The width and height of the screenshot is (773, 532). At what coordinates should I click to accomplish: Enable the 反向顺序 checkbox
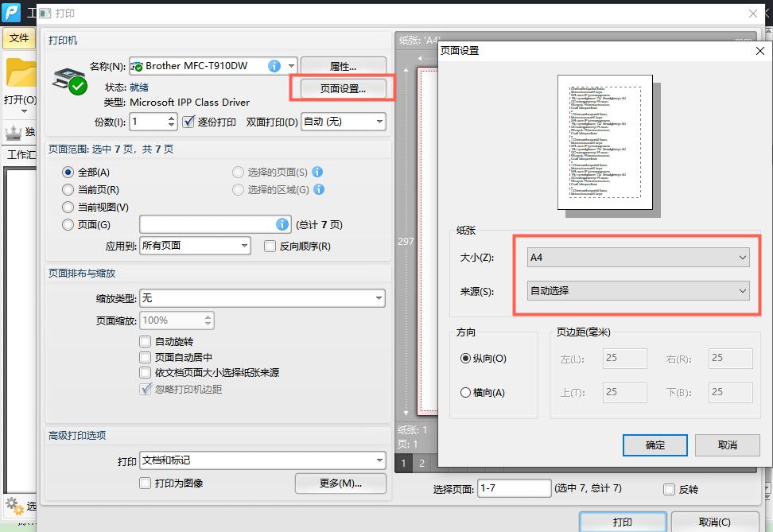pyautogui.click(x=270, y=246)
